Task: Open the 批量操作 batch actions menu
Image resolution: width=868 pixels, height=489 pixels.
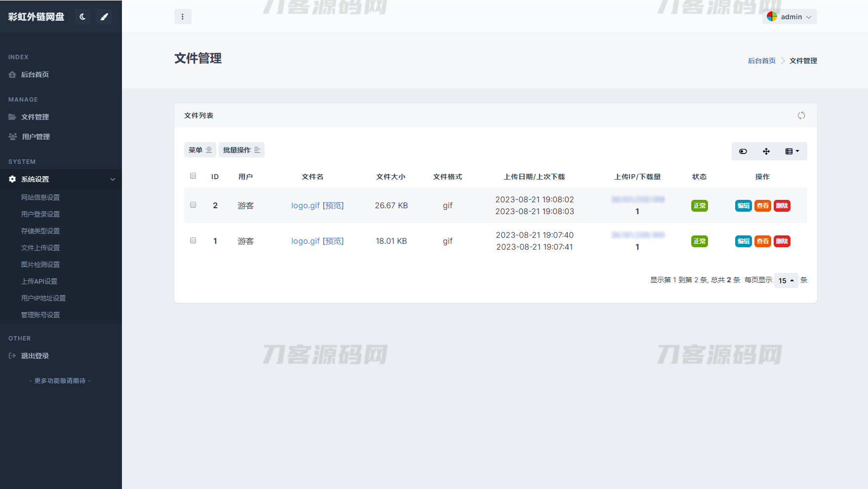Action: click(x=241, y=150)
